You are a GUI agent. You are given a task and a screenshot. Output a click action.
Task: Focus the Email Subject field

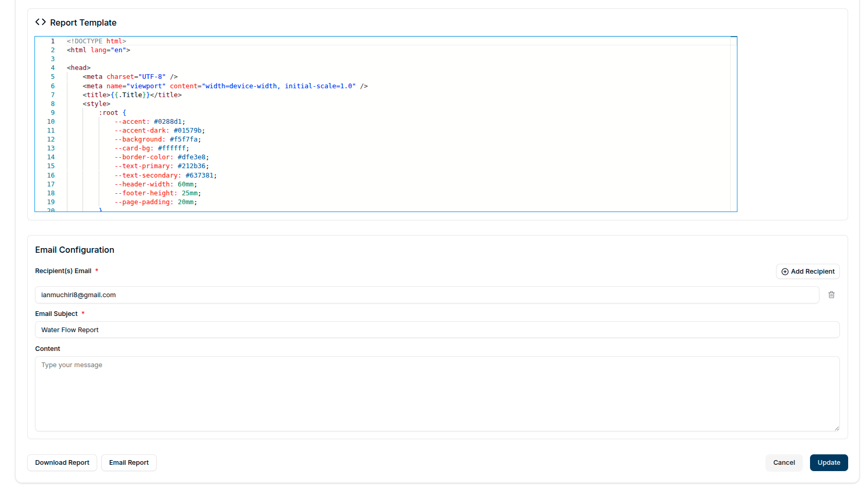point(437,330)
